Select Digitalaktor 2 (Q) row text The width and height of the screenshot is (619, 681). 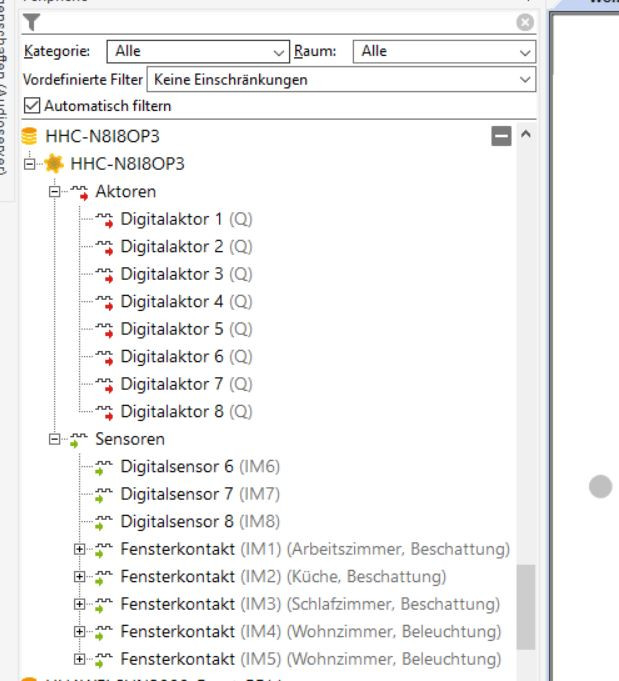pyautogui.click(x=186, y=247)
